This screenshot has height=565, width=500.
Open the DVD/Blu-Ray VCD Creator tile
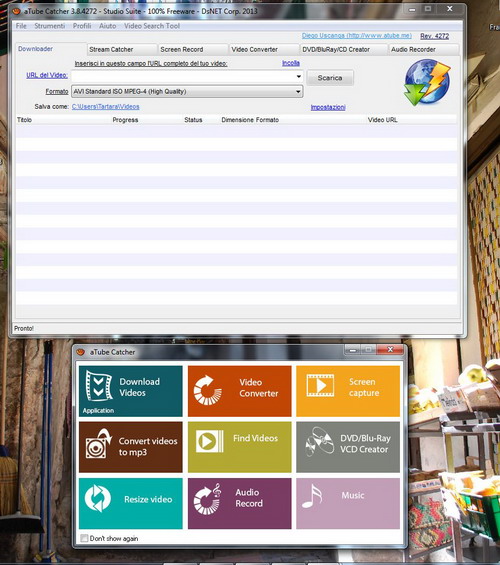348,447
